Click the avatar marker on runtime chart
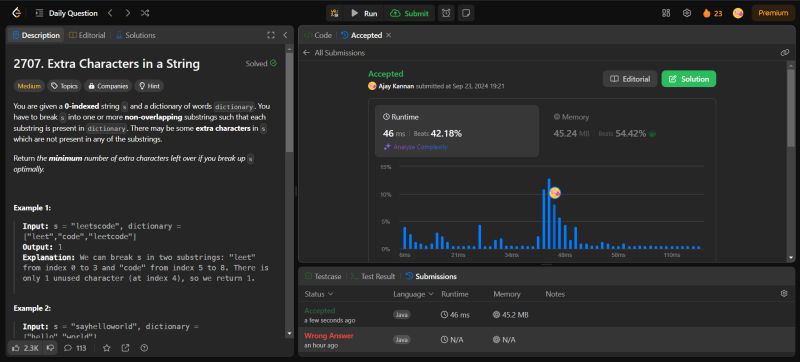 555,193
